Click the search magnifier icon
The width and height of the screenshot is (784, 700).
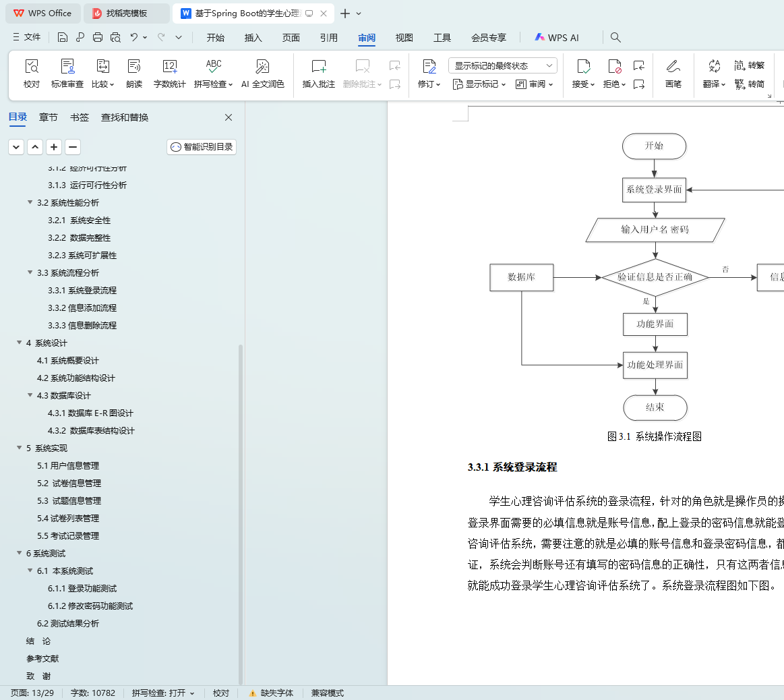615,38
